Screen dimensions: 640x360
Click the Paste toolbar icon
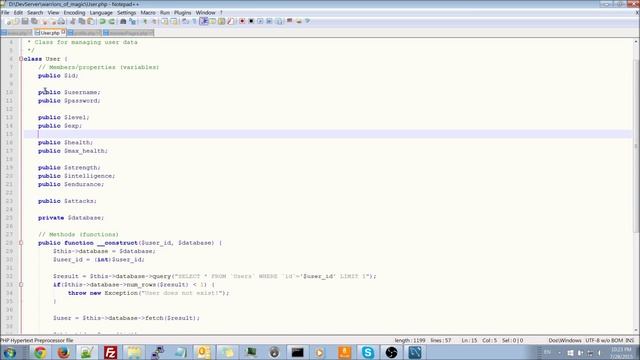pyautogui.click(x=91, y=21)
